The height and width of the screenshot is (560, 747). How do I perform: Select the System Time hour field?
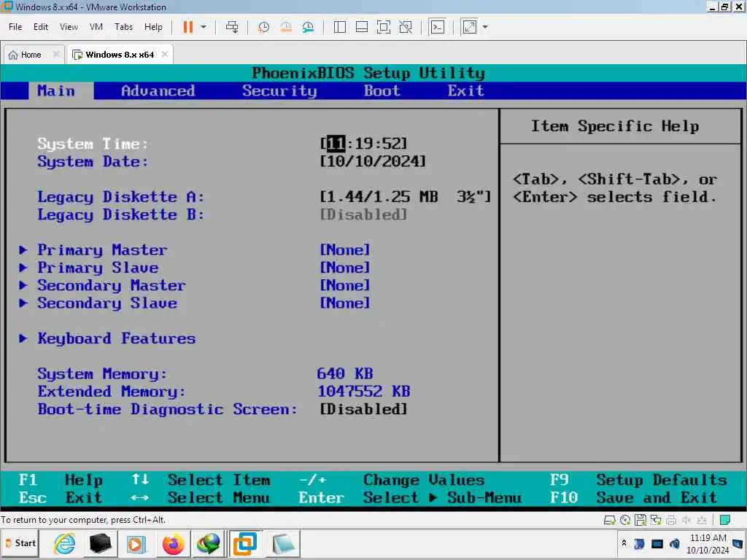click(336, 144)
